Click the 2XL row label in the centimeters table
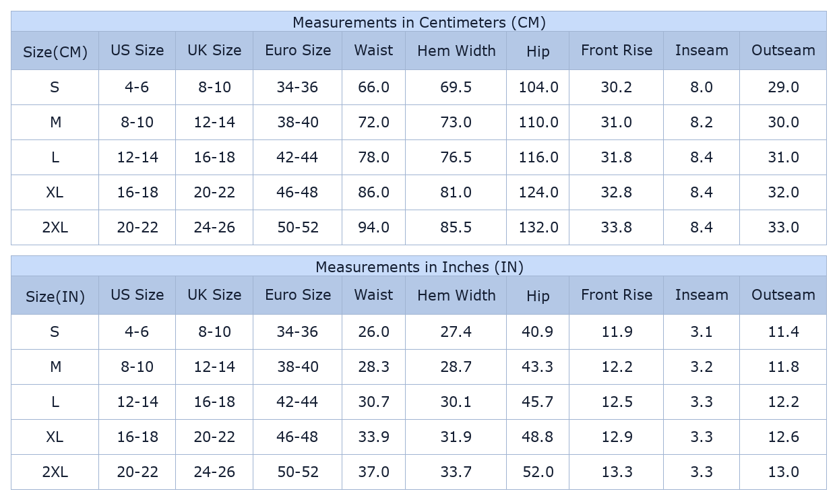 coord(55,227)
